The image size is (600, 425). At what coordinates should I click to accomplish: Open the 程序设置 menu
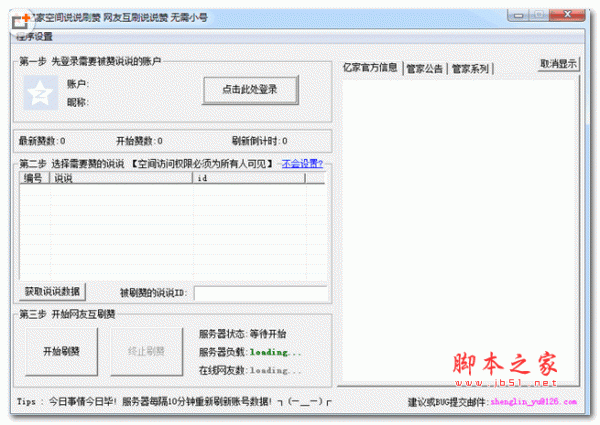pos(34,37)
